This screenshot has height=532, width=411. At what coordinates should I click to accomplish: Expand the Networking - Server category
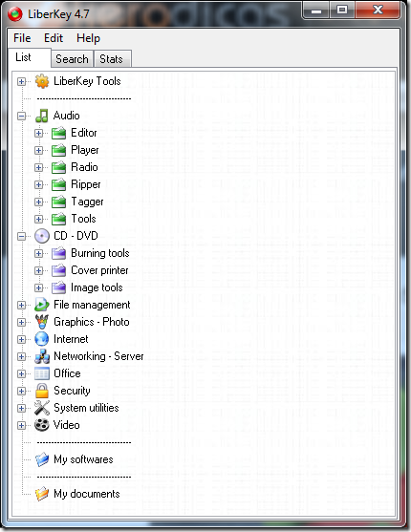coord(21,356)
